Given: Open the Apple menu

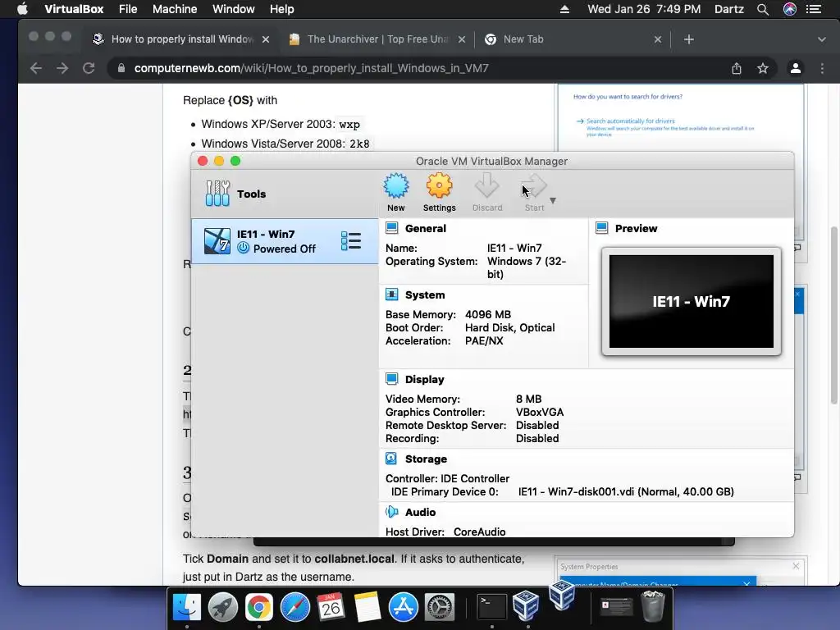Looking at the screenshot, I should 22,9.
